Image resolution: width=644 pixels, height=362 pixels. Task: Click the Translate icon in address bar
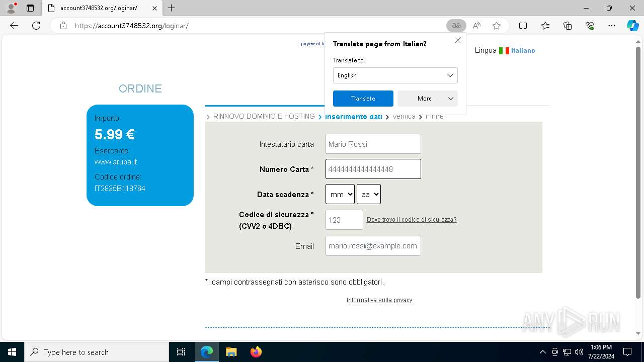click(456, 26)
